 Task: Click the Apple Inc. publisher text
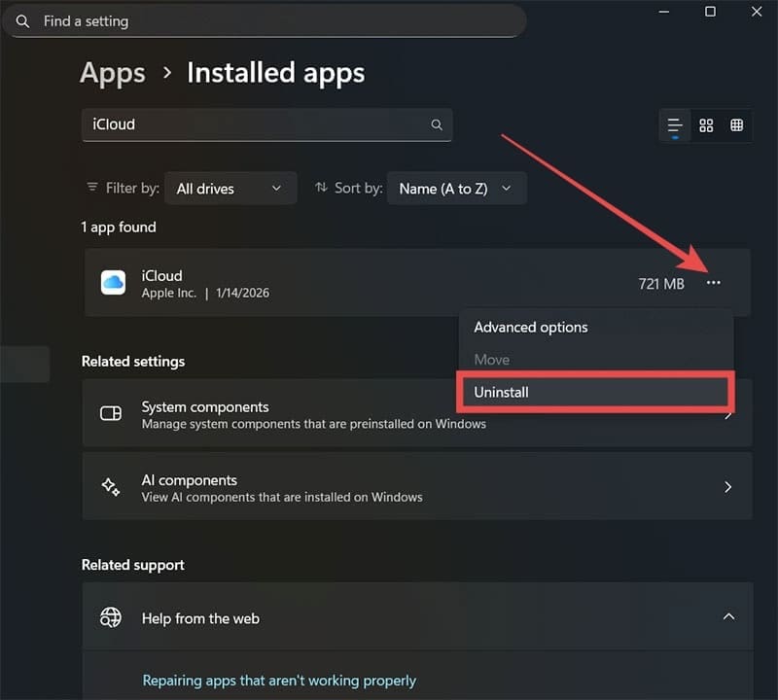point(168,294)
